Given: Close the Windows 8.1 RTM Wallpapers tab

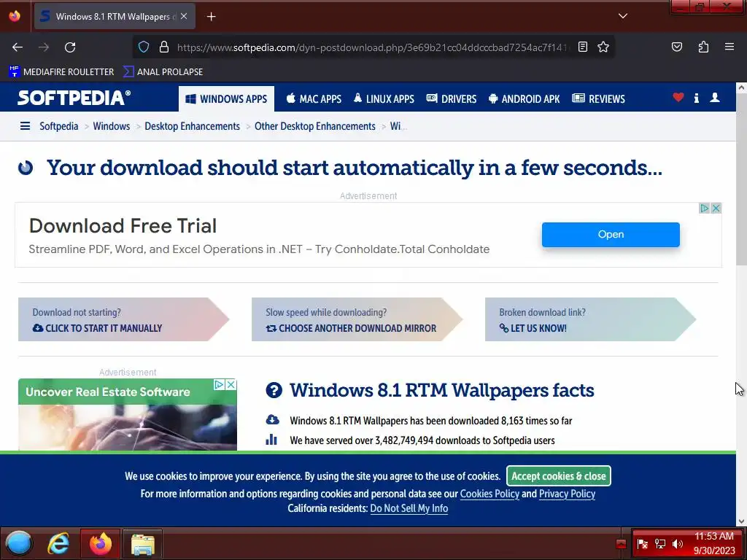Looking at the screenshot, I should point(183,16).
